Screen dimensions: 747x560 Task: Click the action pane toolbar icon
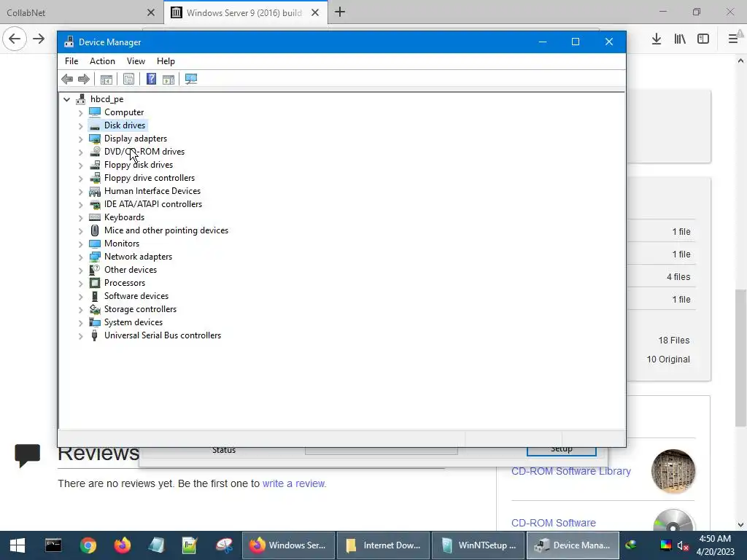[169, 79]
